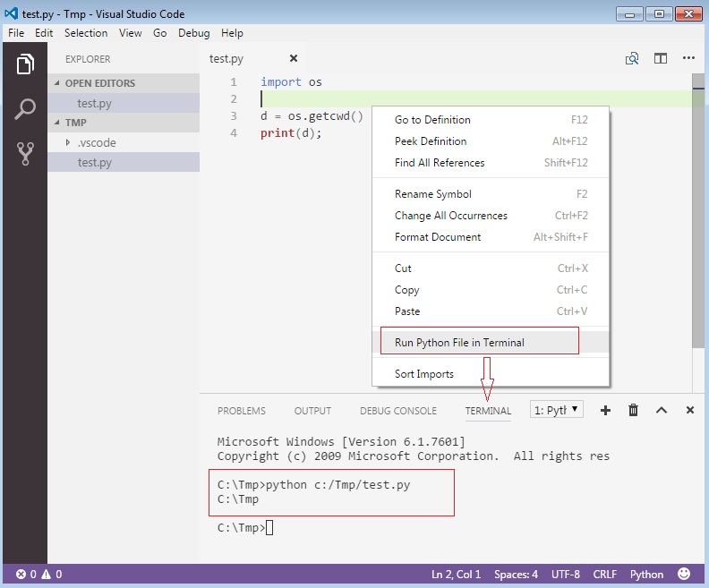Open the Source Control (Git) view

click(x=25, y=154)
